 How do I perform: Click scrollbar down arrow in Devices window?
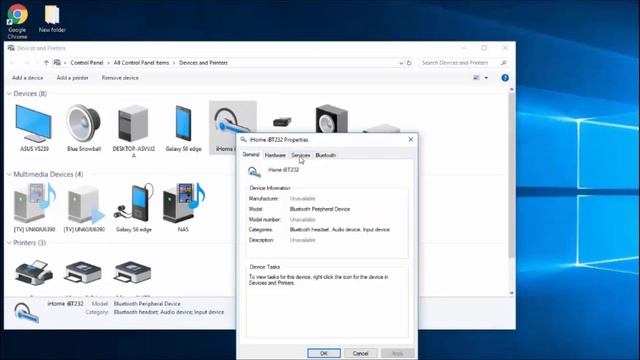[x=511, y=293]
